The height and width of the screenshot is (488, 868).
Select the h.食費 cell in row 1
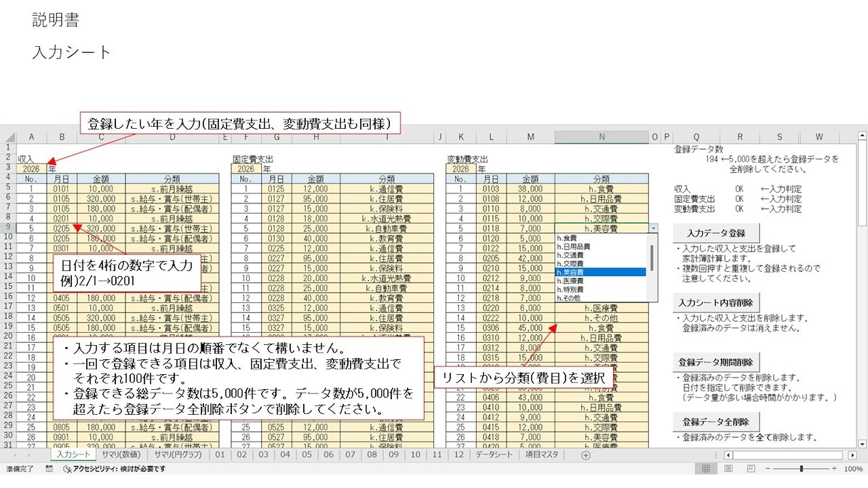coord(601,189)
